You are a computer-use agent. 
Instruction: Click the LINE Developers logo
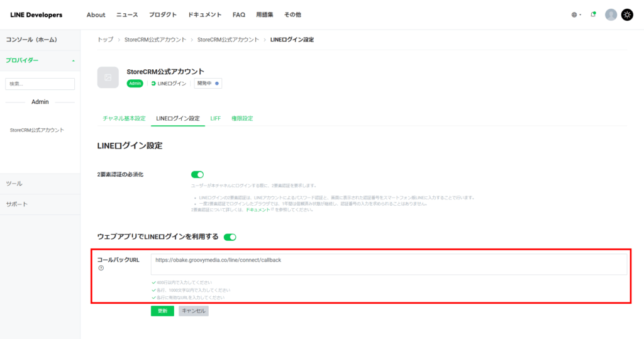(x=36, y=14)
